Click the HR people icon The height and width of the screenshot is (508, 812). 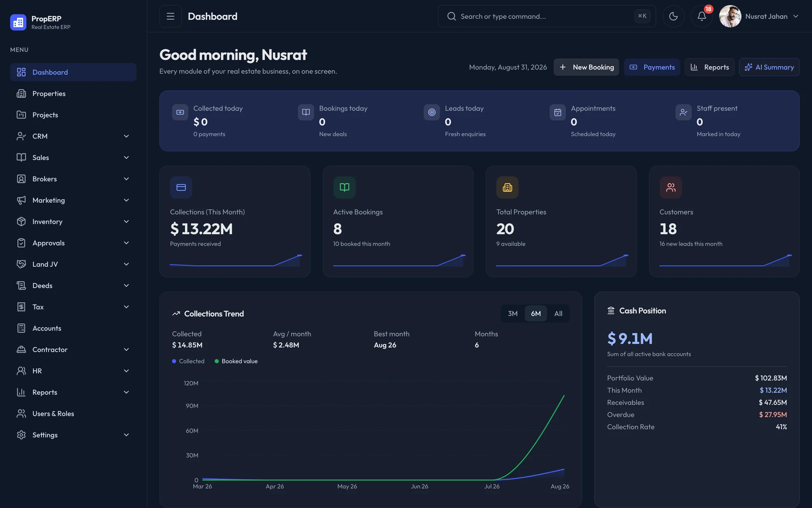point(21,371)
